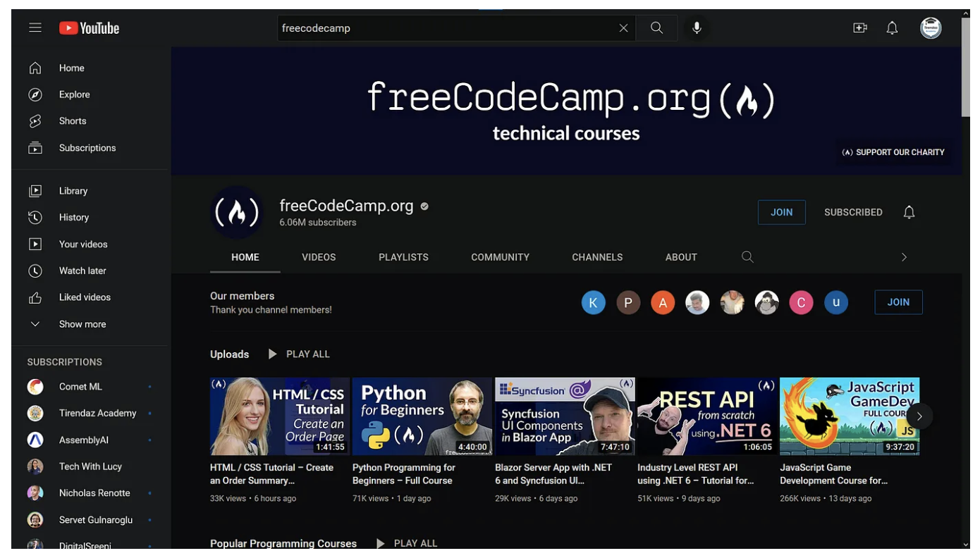Open Python for Beginners video thumbnail

[x=422, y=416]
